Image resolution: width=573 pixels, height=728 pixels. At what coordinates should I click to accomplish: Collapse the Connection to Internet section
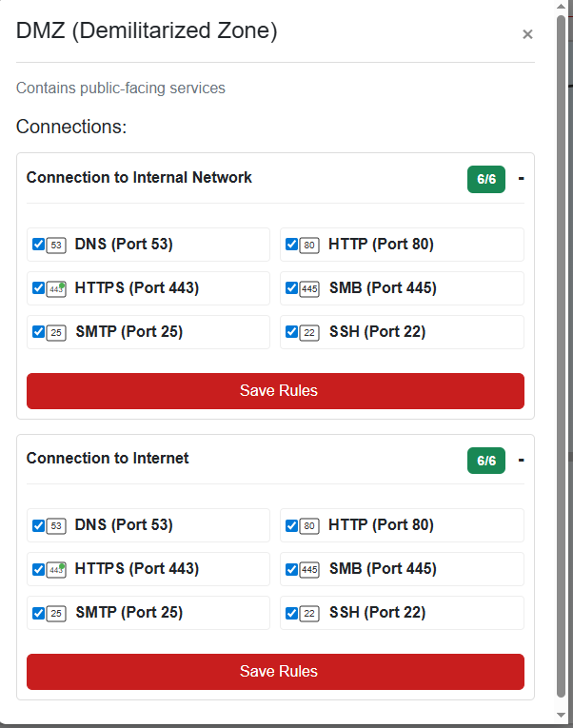click(x=521, y=460)
